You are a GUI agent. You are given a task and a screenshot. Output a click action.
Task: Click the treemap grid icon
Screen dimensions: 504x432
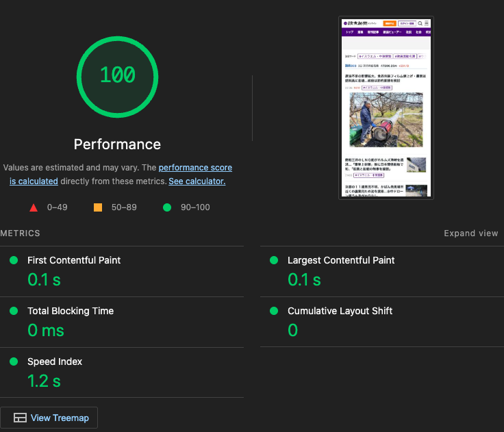(x=20, y=418)
